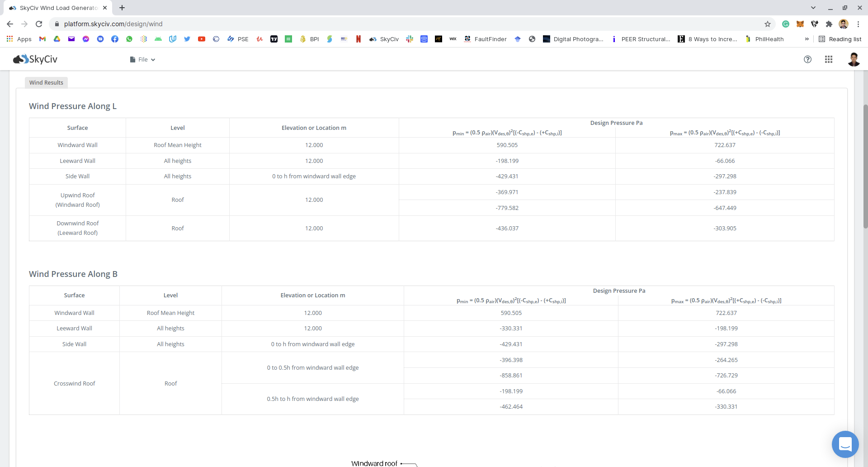Expand the File dropdown menu
The width and height of the screenshot is (868, 467).
tap(142, 60)
